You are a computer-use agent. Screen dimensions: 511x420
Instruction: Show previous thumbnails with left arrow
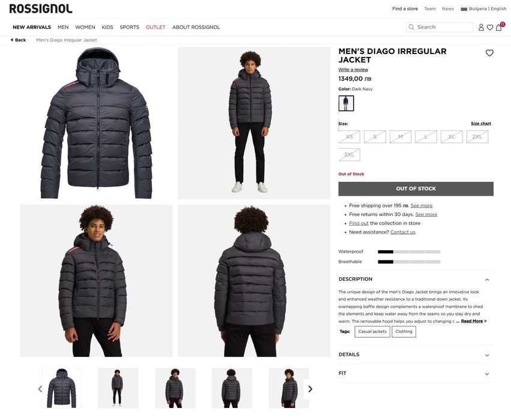point(40,389)
